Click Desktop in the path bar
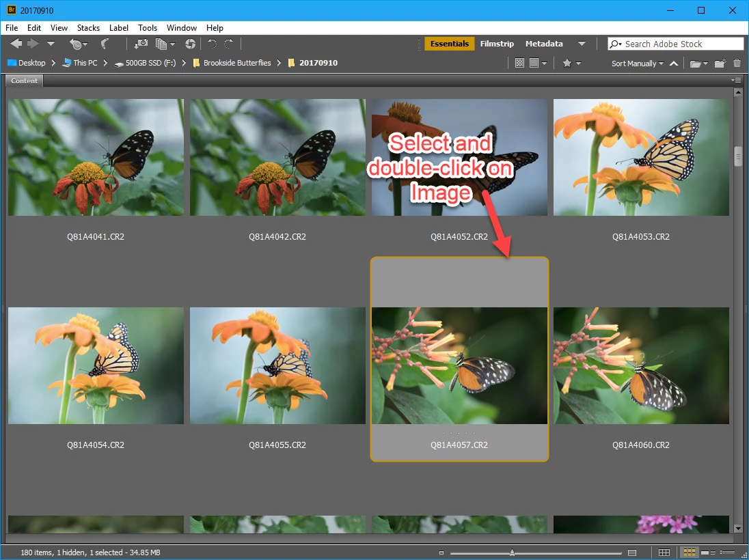749x560 pixels. point(27,63)
